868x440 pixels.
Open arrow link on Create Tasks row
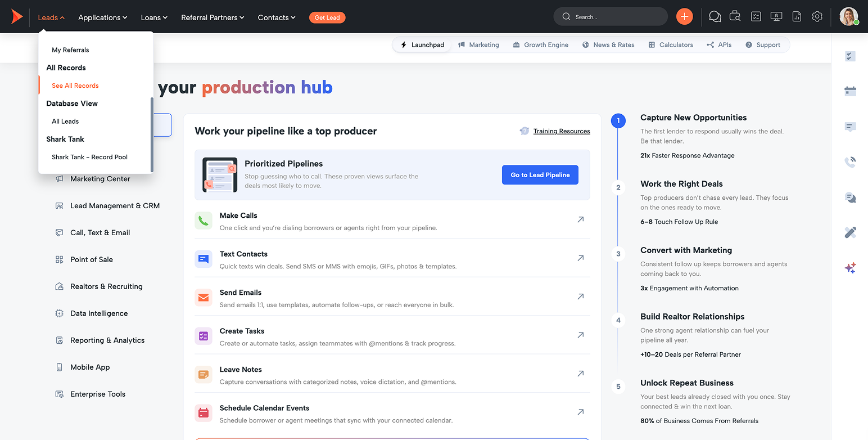[581, 335]
